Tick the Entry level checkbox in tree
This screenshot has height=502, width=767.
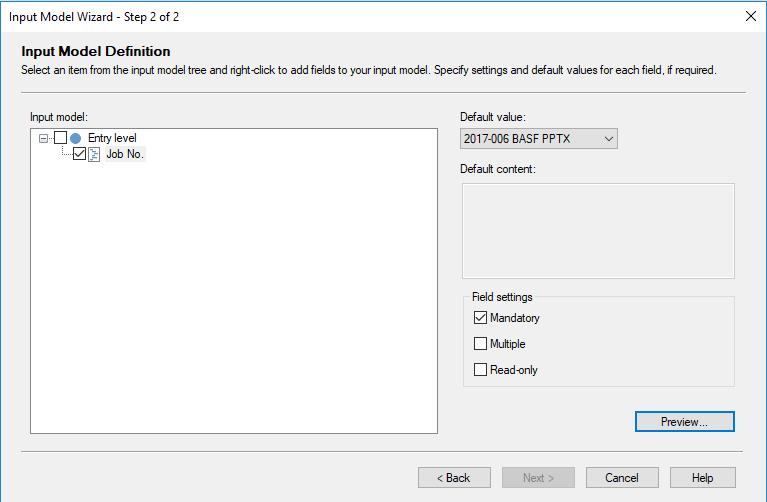[60, 138]
